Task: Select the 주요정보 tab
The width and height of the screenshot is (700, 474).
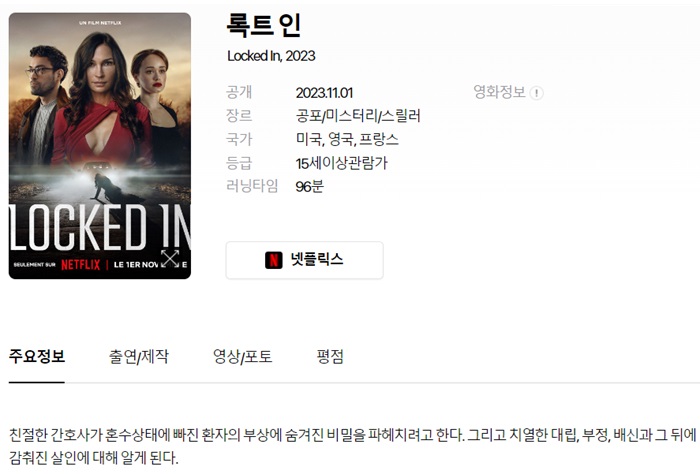Action: [37, 356]
